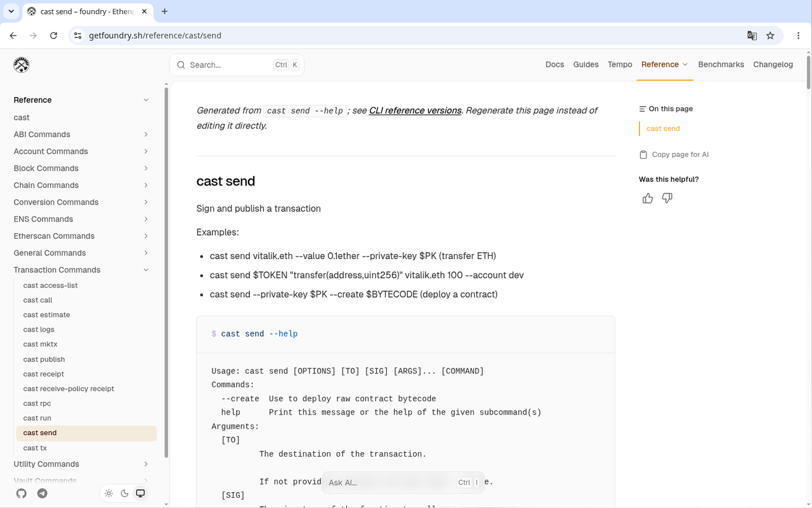Click the thumbs down feedback icon
Viewport: 812px width, 508px height.
[x=667, y=199]
